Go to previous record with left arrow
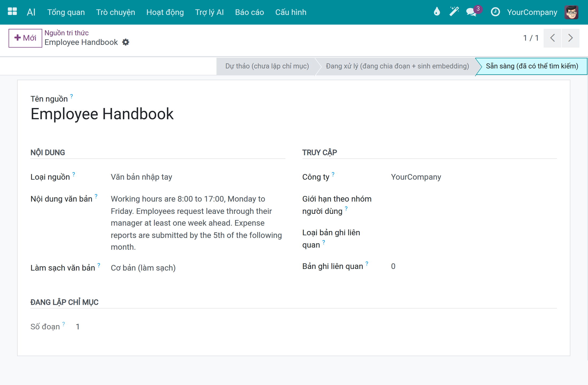This screenshot has height=385, width=588. point(552,38)
